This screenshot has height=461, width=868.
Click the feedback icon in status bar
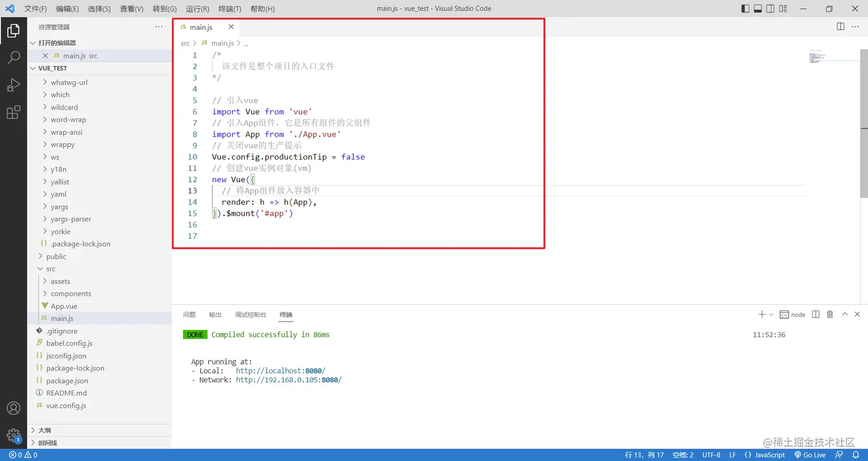click(839, 455)
